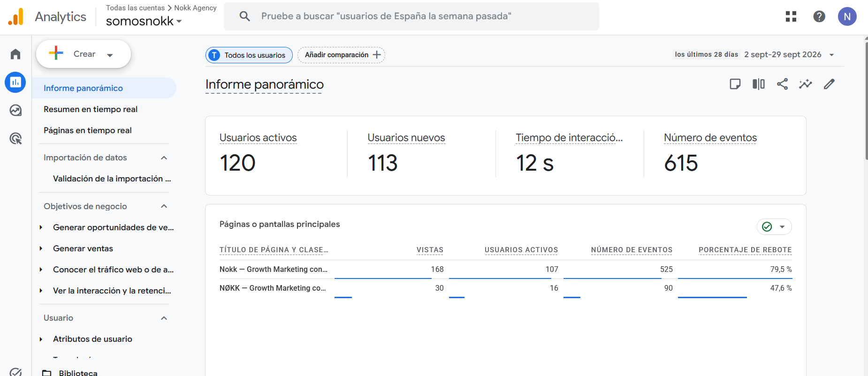Select the Reports icon in the left rail
Screen dimensions: 868x376
[15, 82]
